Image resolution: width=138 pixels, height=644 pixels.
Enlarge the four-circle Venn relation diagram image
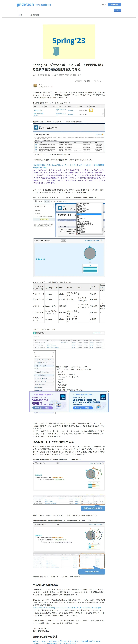point(69,538)
